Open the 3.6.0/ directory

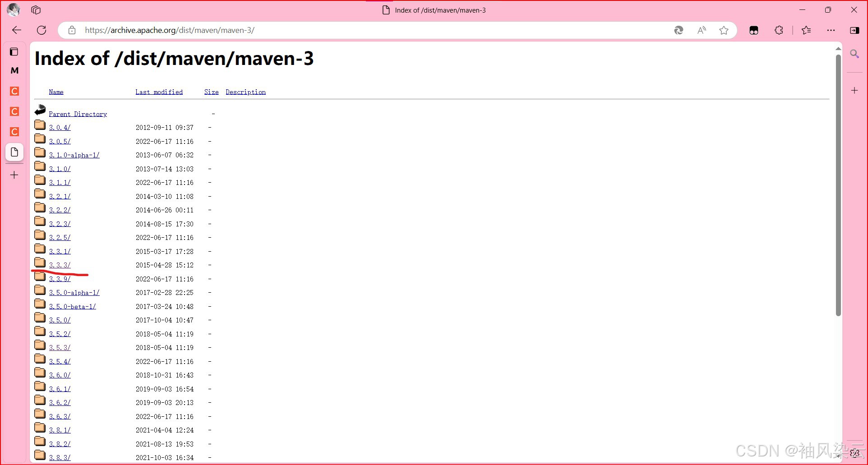click(60, 375)
